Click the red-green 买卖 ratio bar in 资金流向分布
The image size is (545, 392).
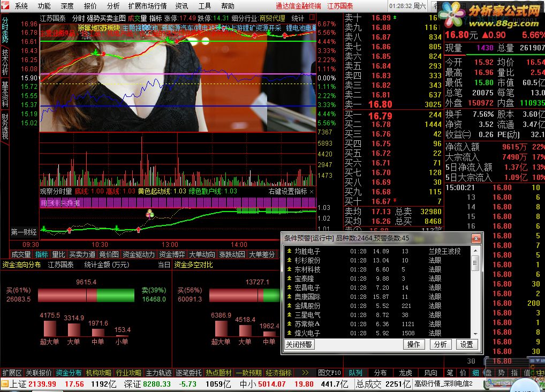(x=86, y=295)
